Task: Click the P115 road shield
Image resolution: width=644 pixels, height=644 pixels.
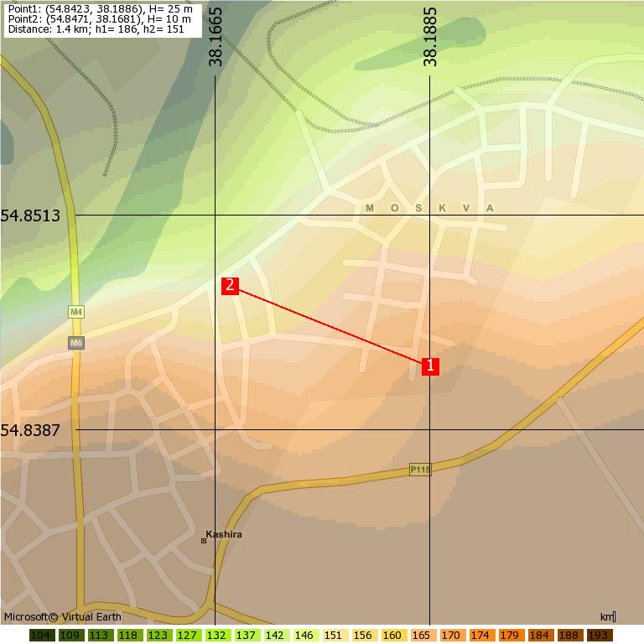Action: coord(420,470)
